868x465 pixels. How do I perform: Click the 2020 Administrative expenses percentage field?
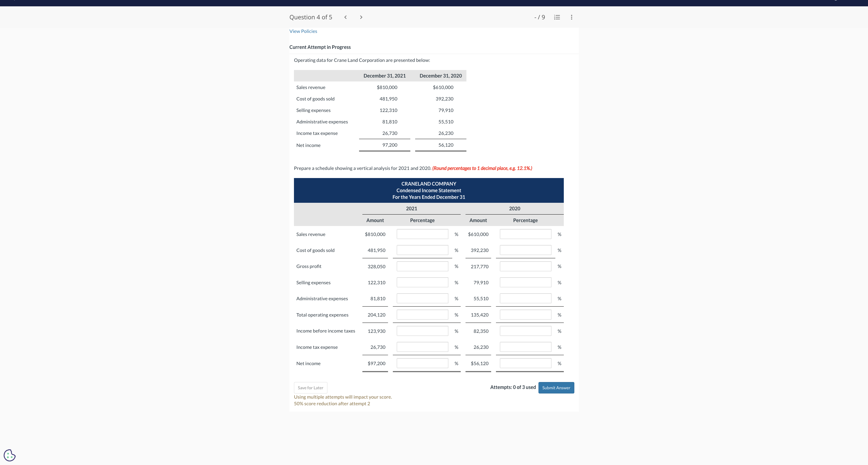click(525, 298)
